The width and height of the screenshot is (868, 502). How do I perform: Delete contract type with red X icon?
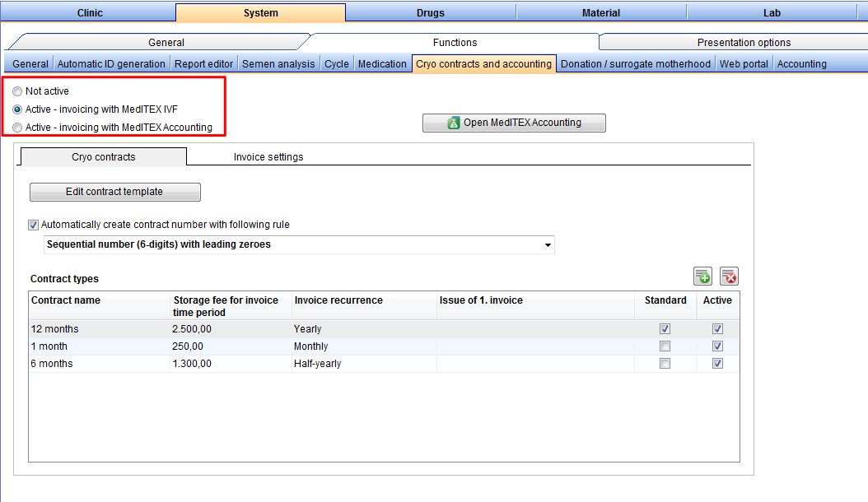[729, 277]
